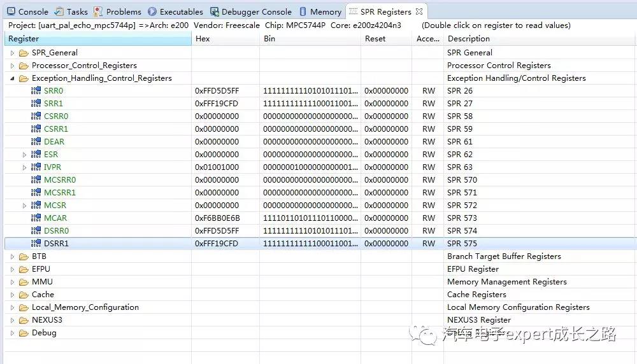Expand the SPR_General group

point(12,53)
